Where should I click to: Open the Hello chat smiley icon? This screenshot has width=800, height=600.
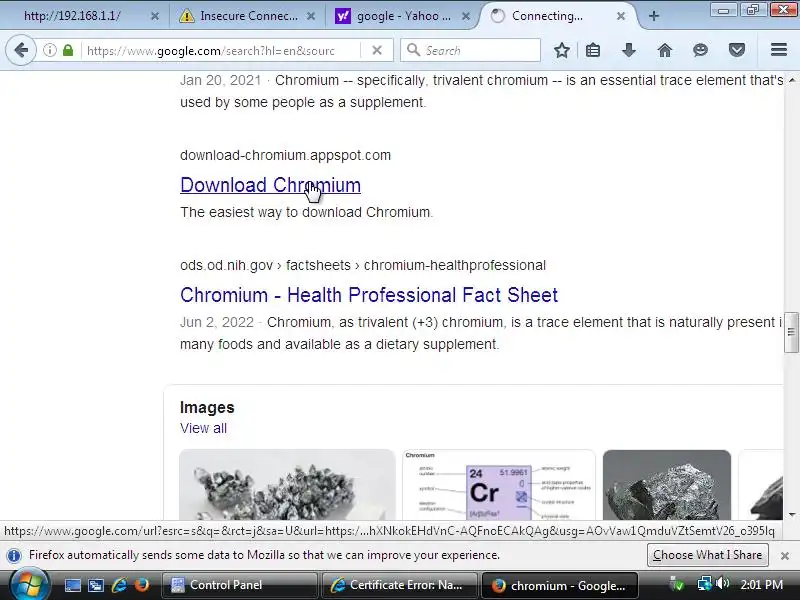point(701,50)
